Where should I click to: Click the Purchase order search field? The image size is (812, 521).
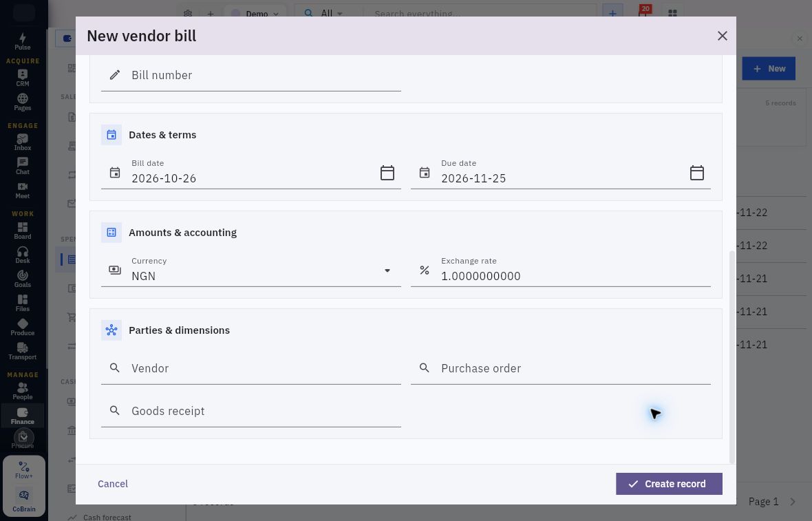tap(561, 368)
